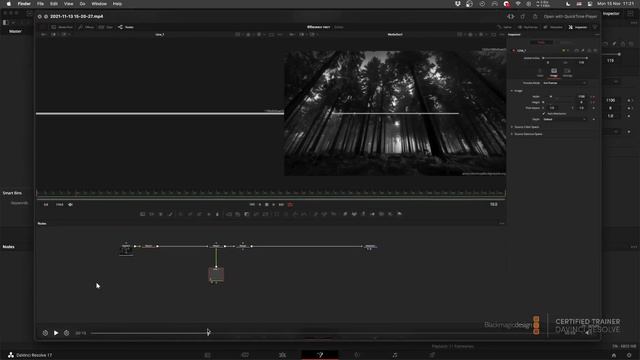Open the Depth dropdown
This screenshot has height=360, width=640.
[x=565, y=119]
